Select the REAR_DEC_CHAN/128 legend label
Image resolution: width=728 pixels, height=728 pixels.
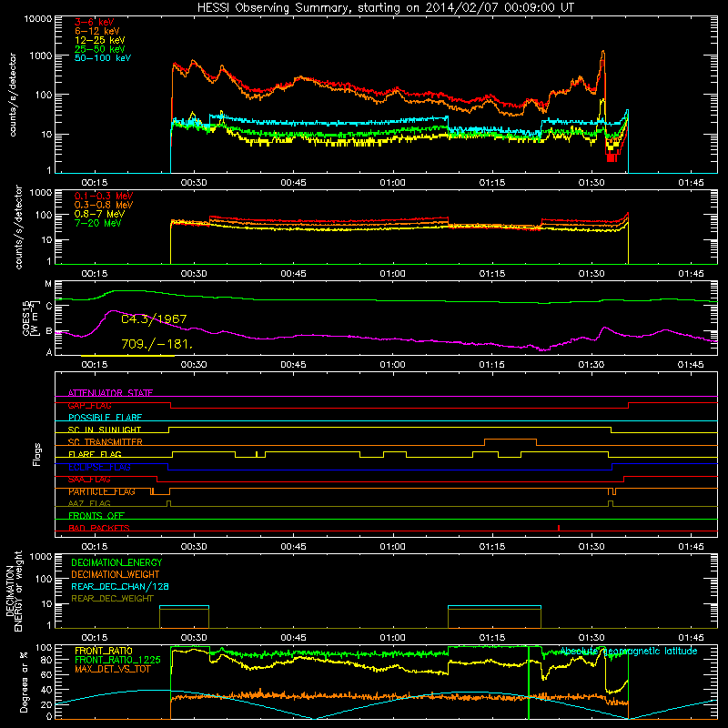[x=120, y=586]
